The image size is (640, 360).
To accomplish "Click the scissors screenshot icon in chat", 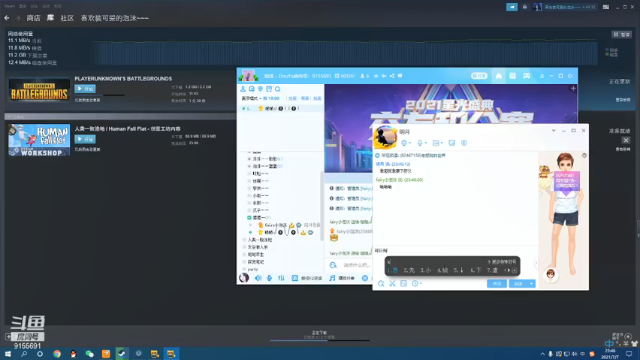I will click(392, 283).
